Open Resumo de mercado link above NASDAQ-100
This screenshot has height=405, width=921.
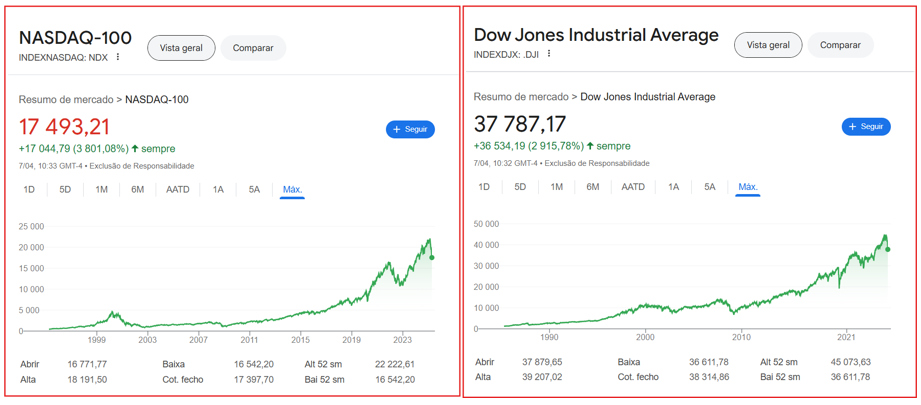click(66, 100)
